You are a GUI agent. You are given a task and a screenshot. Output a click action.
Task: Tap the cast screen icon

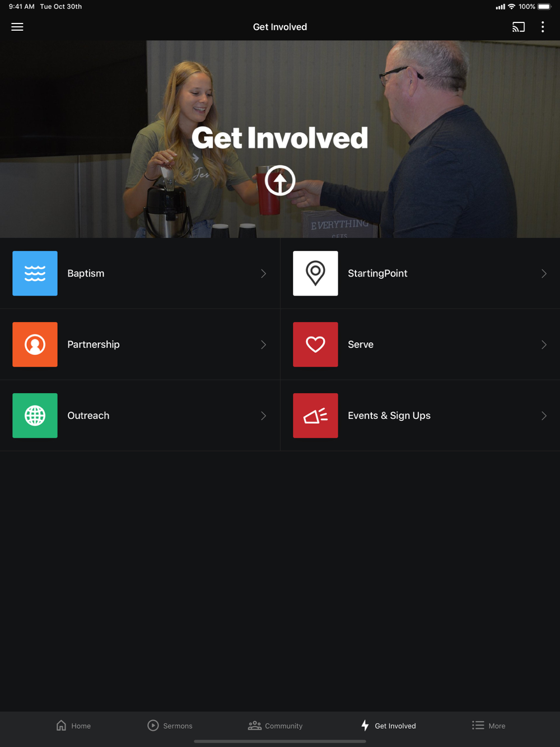coord(519,27)
